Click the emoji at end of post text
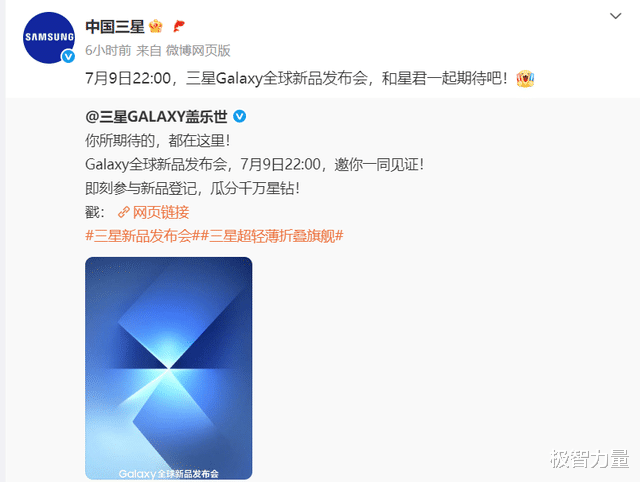The image size is (640, 482). 525,78
